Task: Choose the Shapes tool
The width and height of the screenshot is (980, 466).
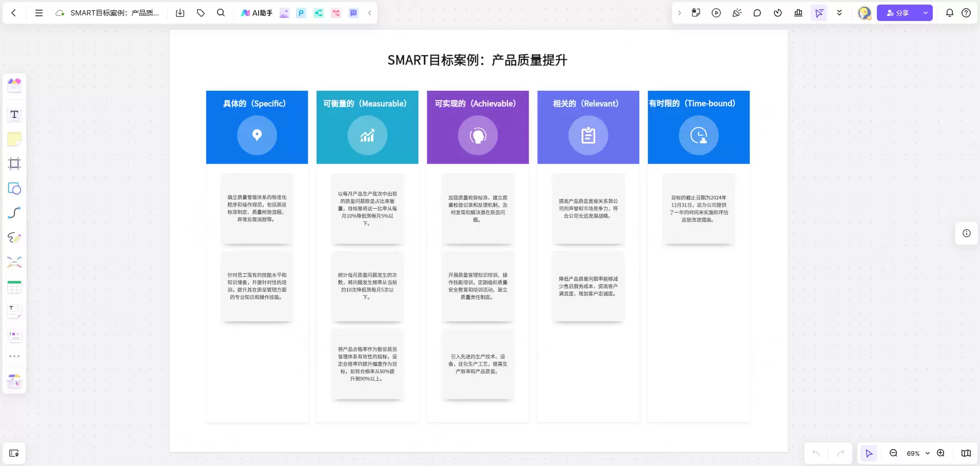Action: (x=14, y=188)
